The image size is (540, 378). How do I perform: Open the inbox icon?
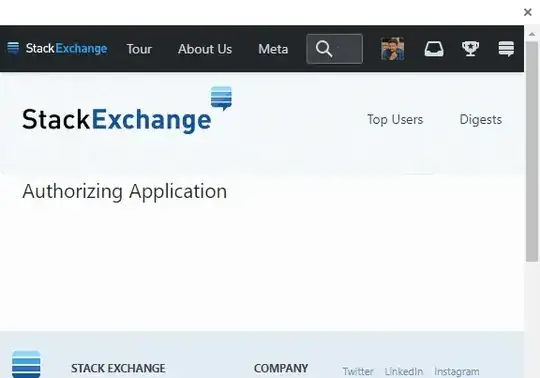tap(434, 49)
